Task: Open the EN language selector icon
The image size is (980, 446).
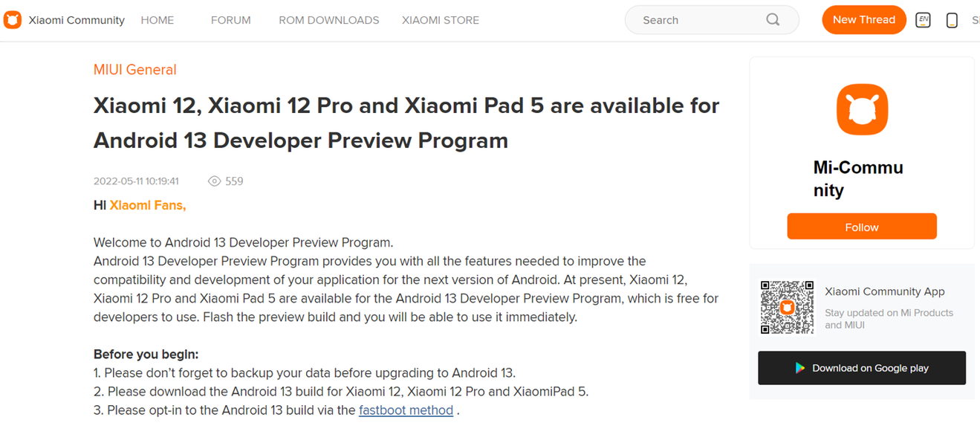Action: tap(923, 20)
